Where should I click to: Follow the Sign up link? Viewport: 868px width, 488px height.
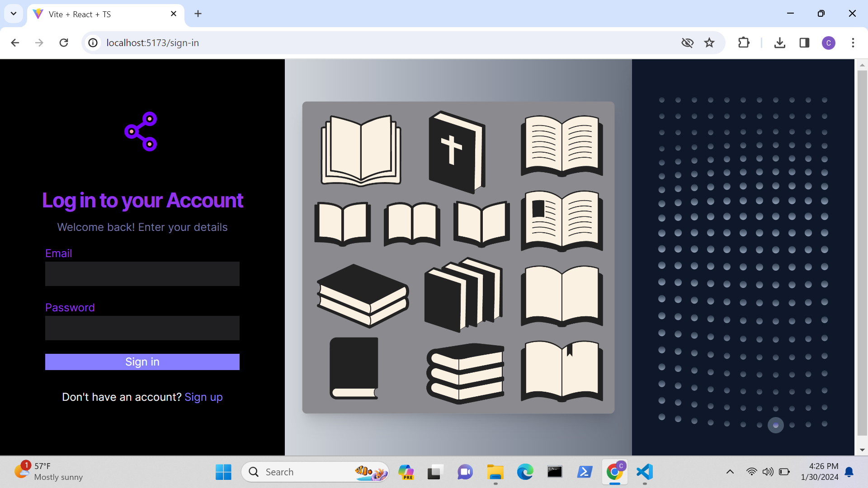pos(203,397)
